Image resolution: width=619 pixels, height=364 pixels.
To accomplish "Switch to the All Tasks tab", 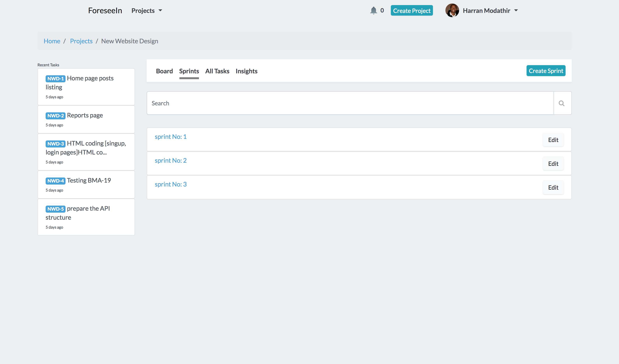I will (217, 71).
